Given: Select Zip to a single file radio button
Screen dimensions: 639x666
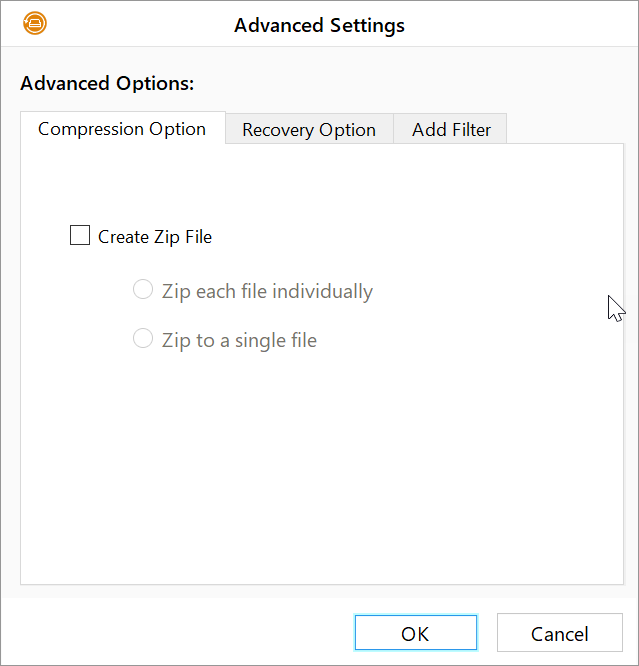Looking at the screenshot, I should pos(143,339).
